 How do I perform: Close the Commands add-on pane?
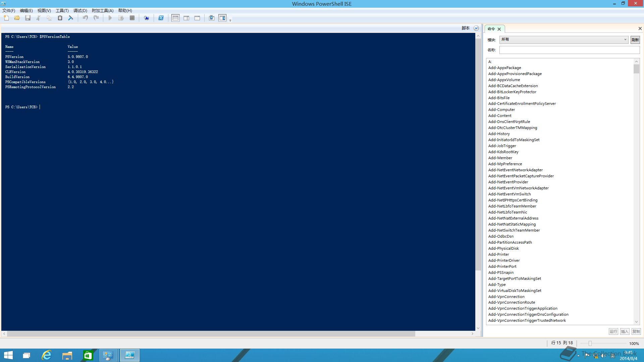640,28
